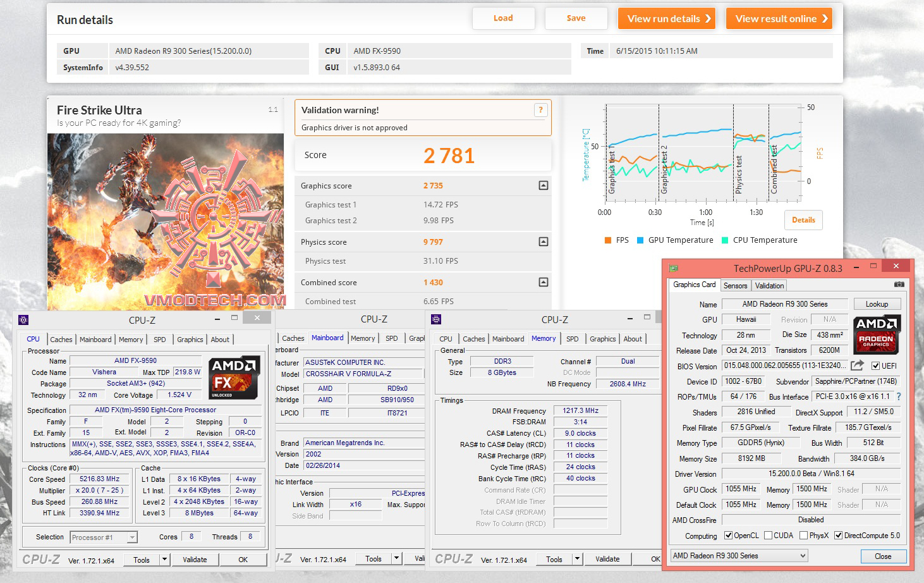Click the AMD FX Unlocked logo in CPU-Z
This screenshot has height=583, width=924.
click(x=234, y=378)
